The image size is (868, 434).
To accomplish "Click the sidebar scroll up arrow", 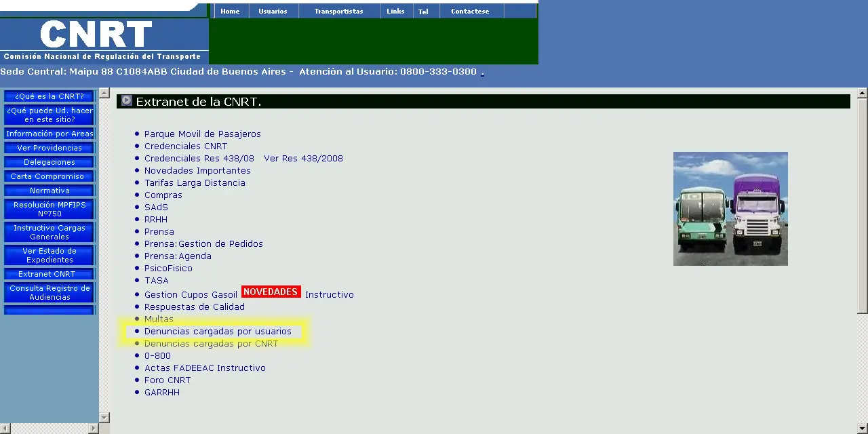I will point(104,93).
